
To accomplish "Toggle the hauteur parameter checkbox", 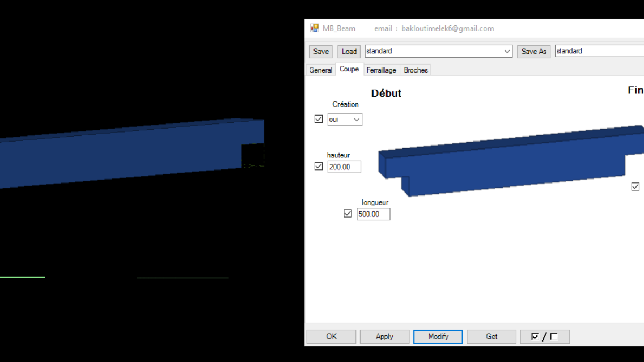I will (319, 166).
